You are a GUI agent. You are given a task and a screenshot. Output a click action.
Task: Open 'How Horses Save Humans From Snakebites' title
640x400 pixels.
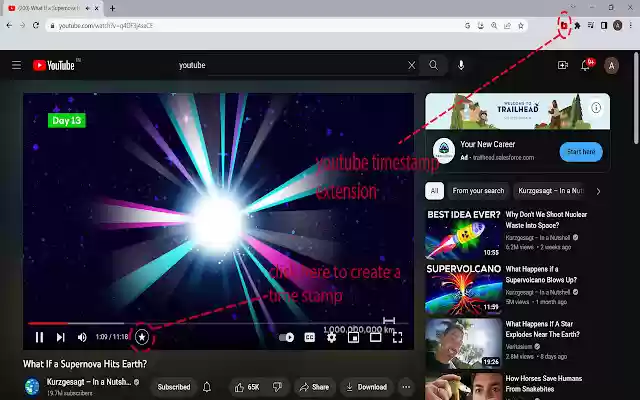544,384
